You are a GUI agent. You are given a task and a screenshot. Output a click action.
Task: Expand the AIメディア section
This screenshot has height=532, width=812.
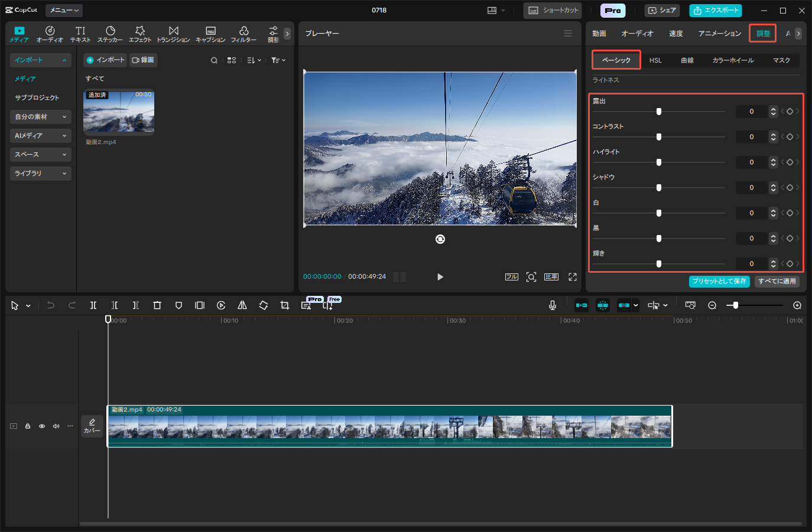[40, 136]
